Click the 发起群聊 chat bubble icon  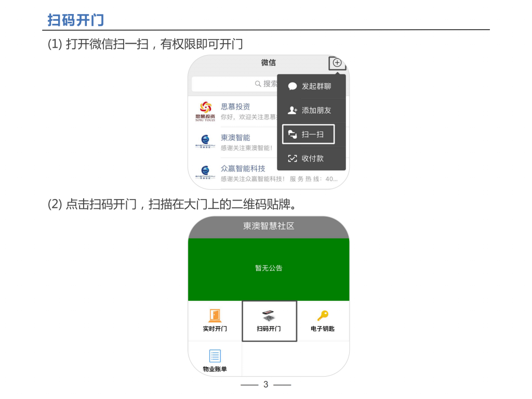tap(292, 86)
